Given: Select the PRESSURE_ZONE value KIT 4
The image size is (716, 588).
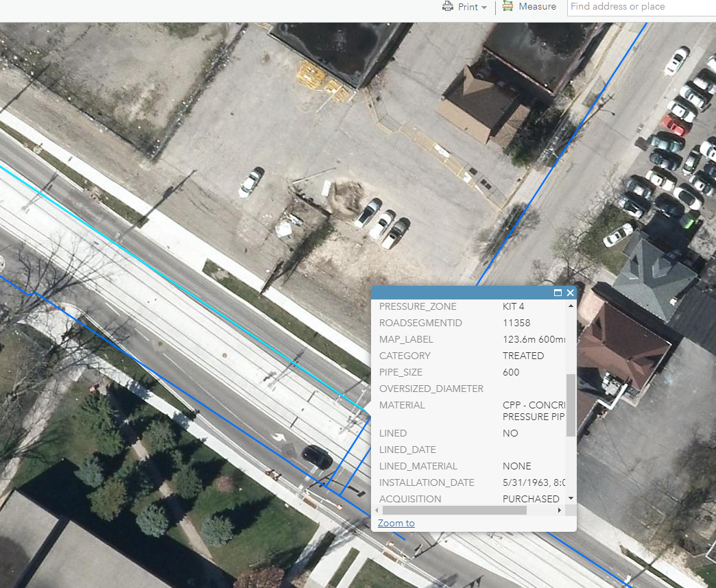Looking at the screenshot, I should click(513, 306).
